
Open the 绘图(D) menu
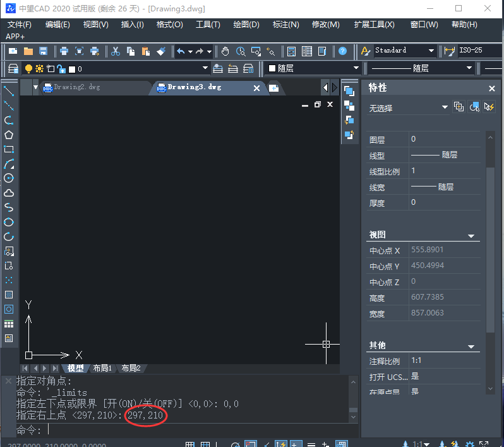[x=246, y=25]
